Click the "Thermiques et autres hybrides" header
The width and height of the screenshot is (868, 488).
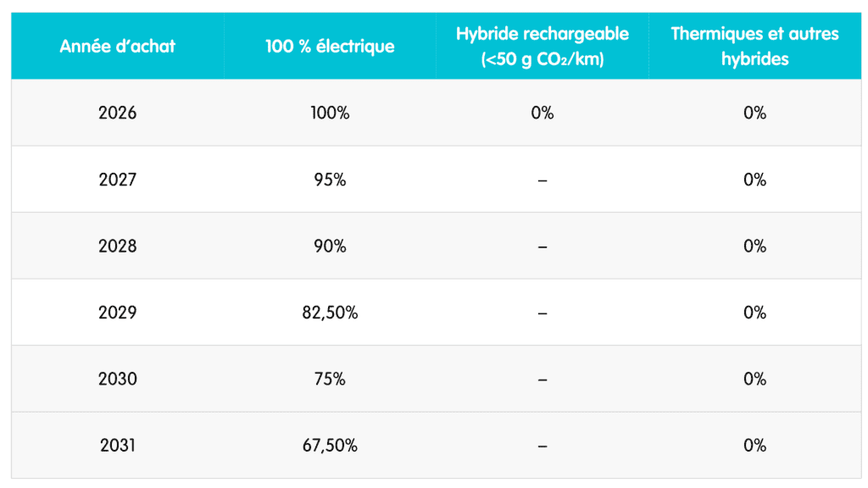[754, 46]
